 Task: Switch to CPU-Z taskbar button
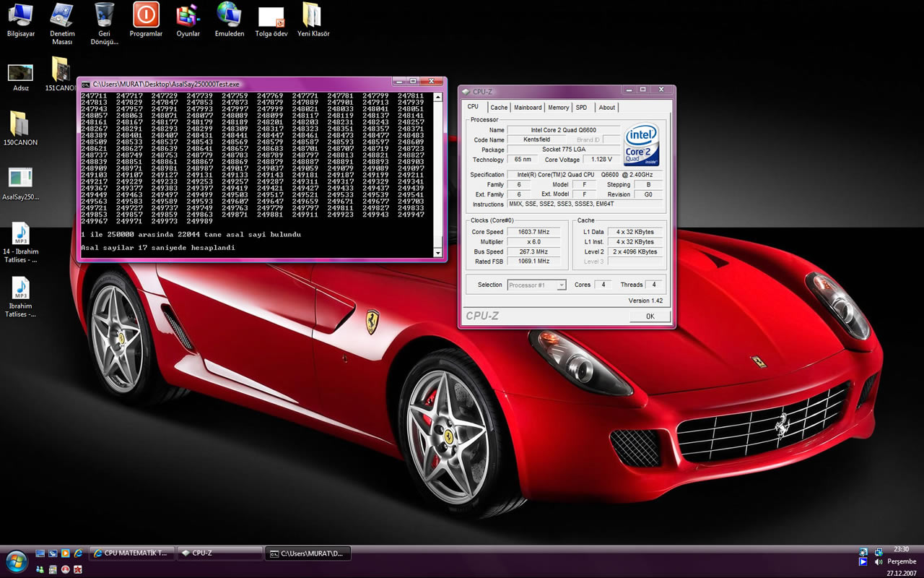(219, 553)
